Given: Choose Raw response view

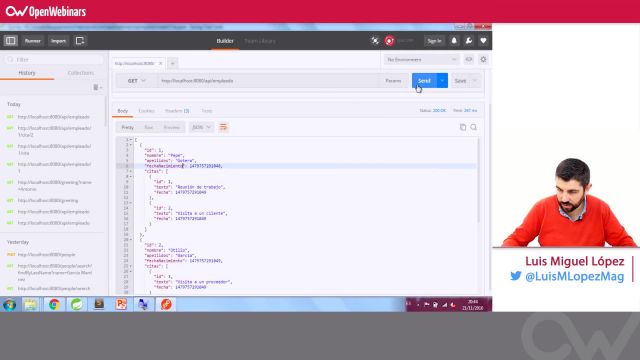Looking at the screenshot, I should click(149, 127).
